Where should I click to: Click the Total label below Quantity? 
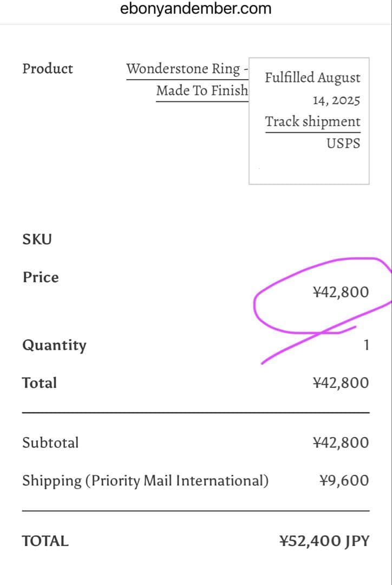(x=40, y=383)
